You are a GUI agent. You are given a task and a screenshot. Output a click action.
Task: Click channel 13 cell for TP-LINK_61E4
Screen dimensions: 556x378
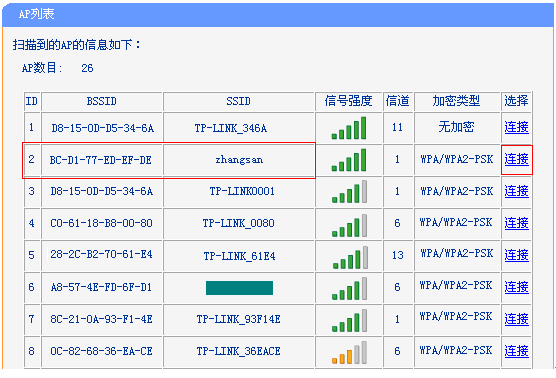(398, 255)
